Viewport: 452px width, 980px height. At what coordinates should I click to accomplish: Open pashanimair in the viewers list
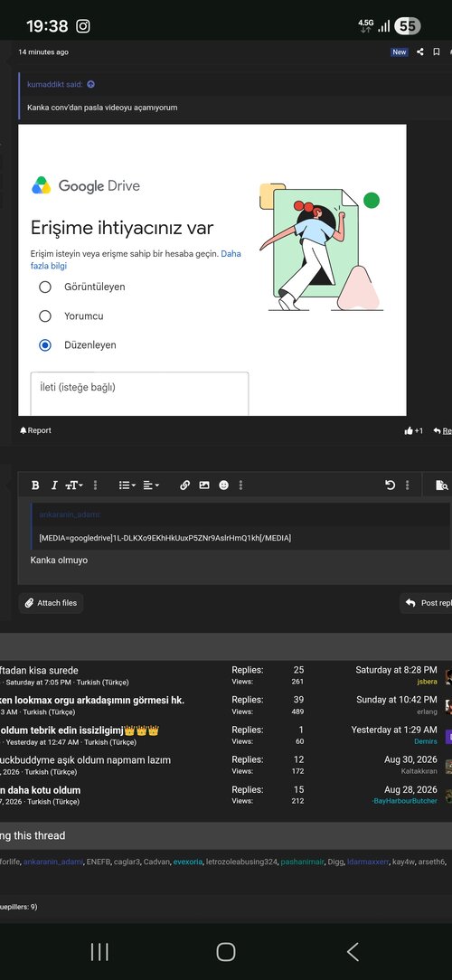tap(303, 862)
